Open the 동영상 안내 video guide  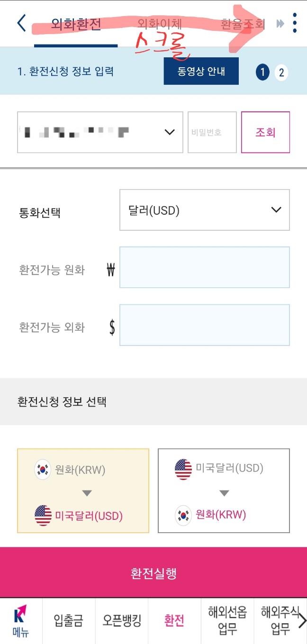201,71
